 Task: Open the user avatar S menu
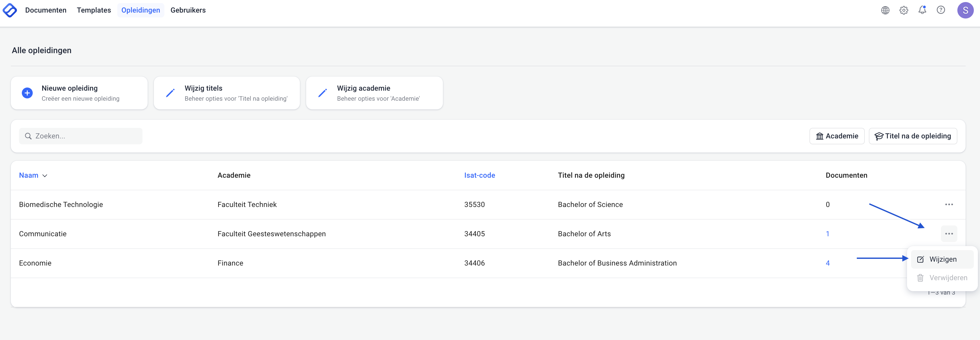click(x=965, y=10)
